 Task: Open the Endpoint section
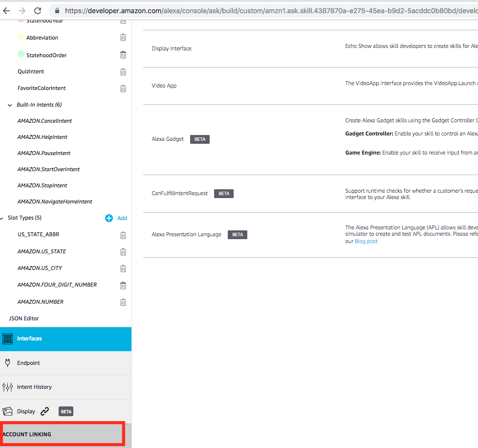pyautogui.click(x=28, y=363)
